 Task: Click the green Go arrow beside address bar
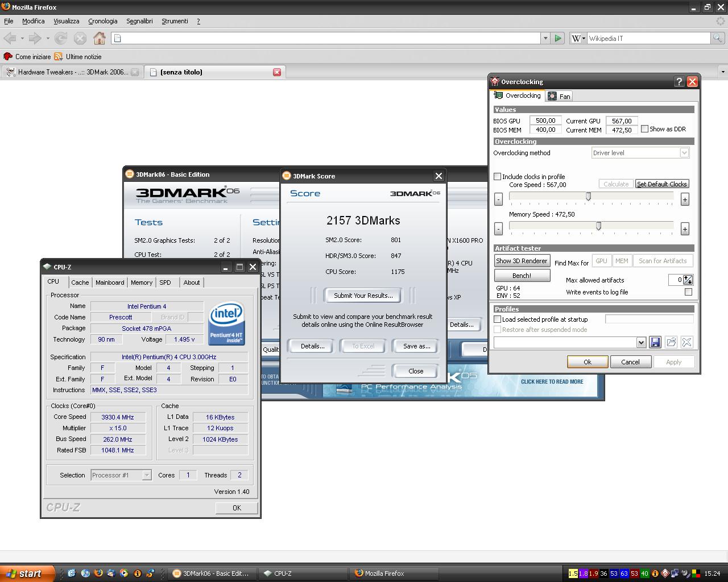[558, 38]
